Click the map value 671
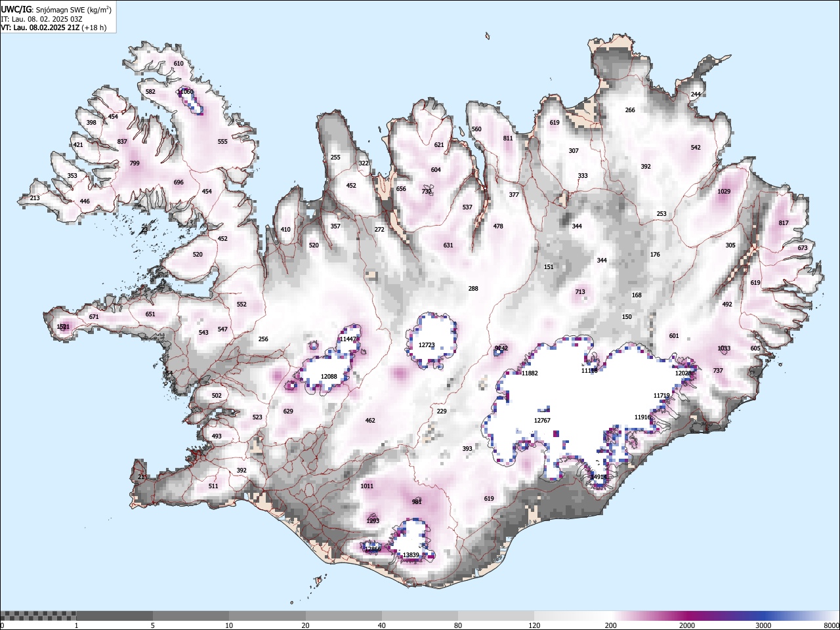This screenshot has width=840, height=630. 94,317
